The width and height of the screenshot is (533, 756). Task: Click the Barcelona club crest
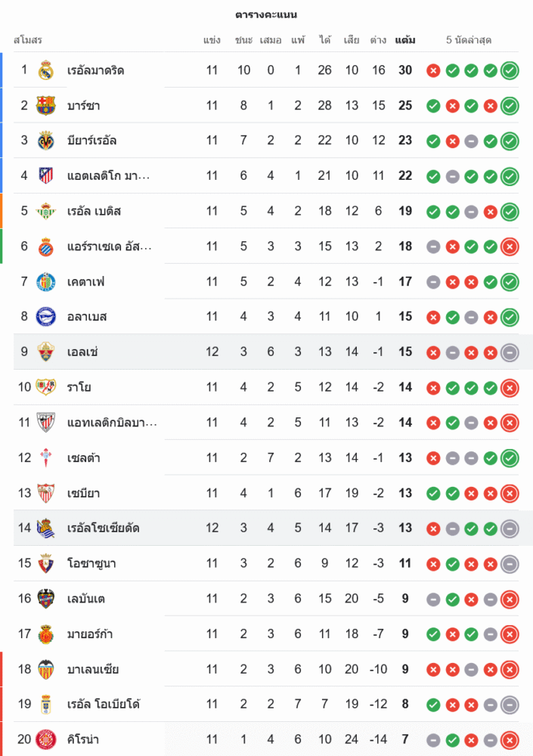[x=46, y=105]
